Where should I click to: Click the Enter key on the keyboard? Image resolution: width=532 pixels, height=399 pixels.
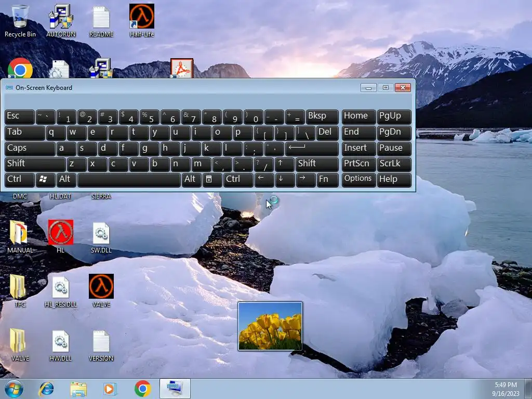(x=312, y=149)
